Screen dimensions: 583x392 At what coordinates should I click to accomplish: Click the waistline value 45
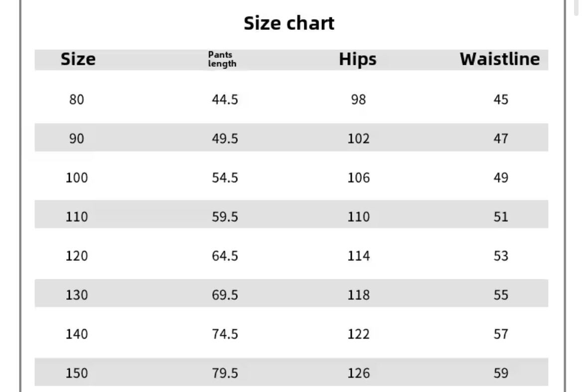click(501, 100)
